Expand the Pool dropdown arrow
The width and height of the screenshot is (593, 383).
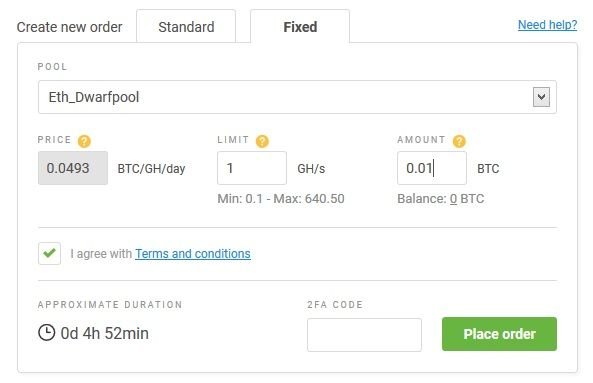coord(541,97)
